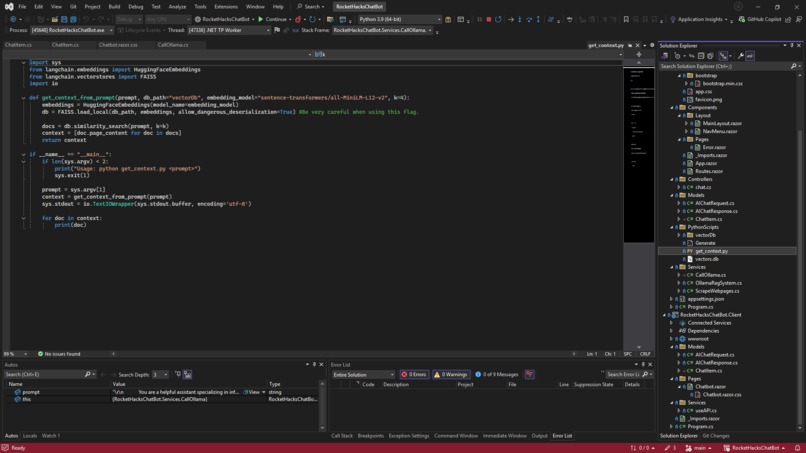Toggle the 0 Errors filter

point(414,374)
